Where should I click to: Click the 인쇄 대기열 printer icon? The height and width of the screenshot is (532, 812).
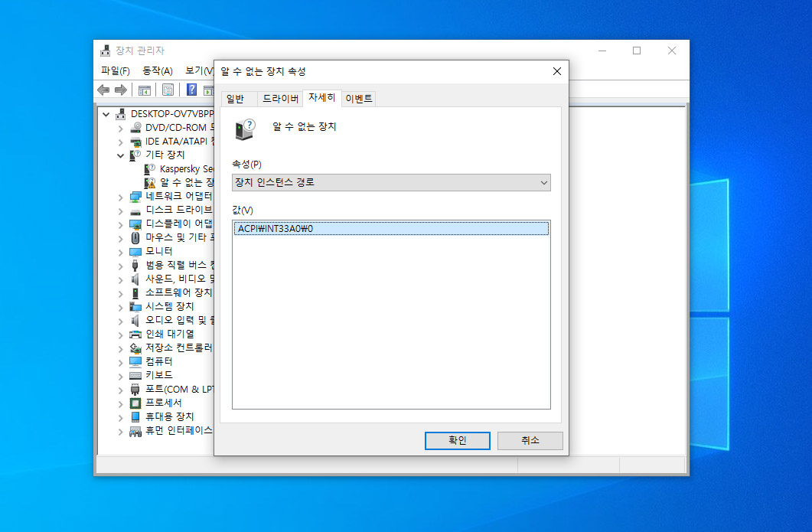tap(135, 334)
